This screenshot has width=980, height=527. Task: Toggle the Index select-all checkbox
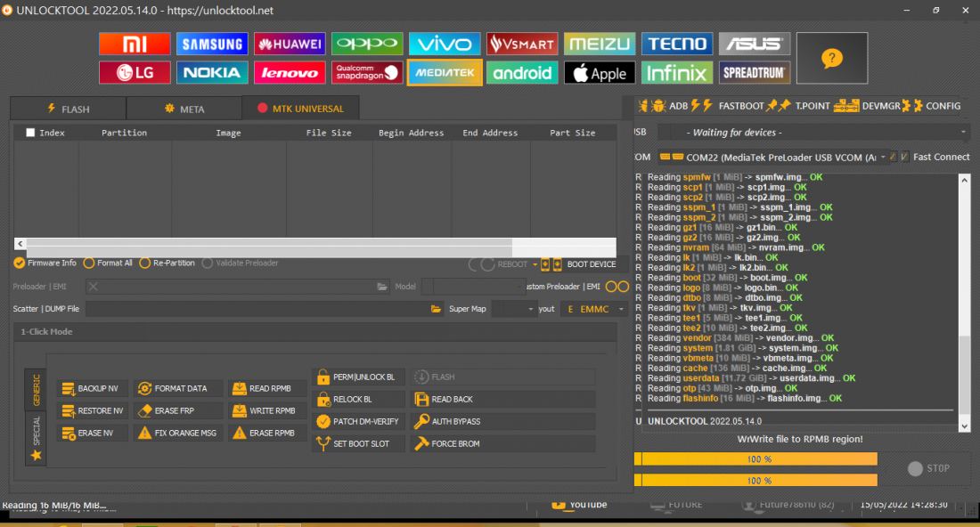pos(30,133)
